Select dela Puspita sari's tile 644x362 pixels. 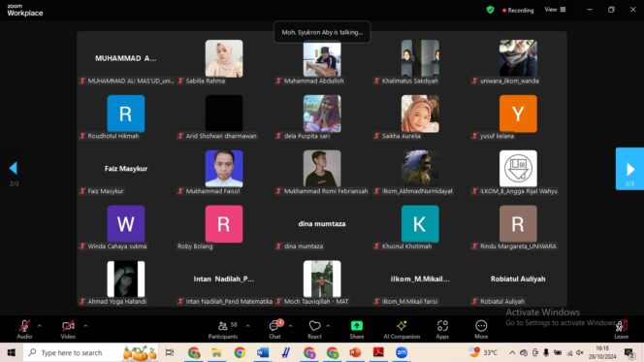click(322, 114)
